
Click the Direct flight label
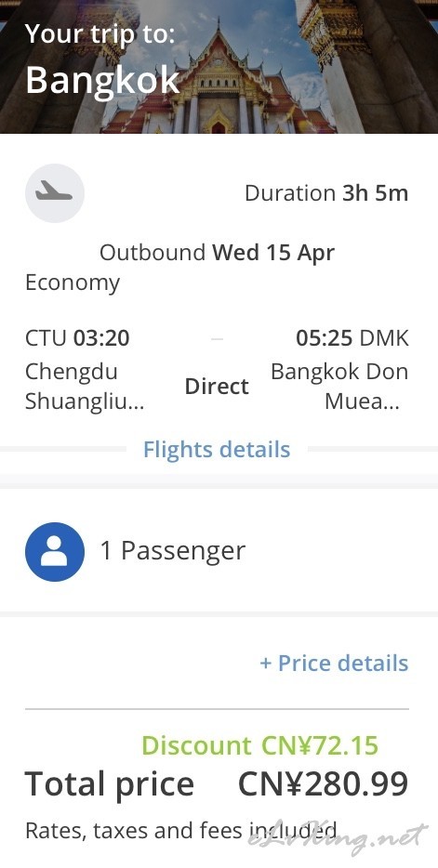pos(217,387)
